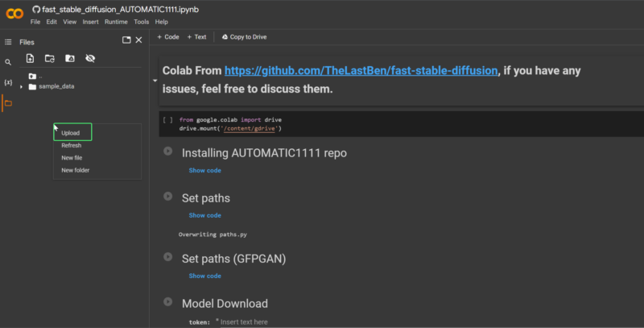
Task: Open the TheLastBen fast-stable-diffusion GitHub link
Action: 361,71
